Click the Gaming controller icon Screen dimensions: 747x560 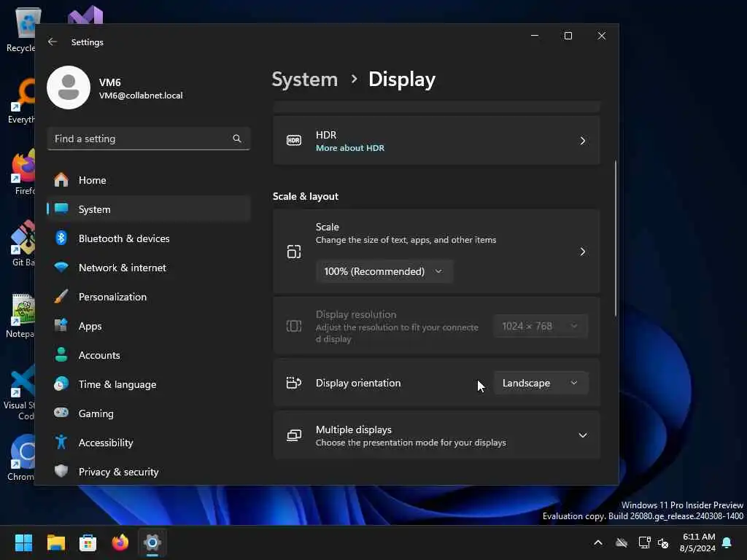click(61, 413)
